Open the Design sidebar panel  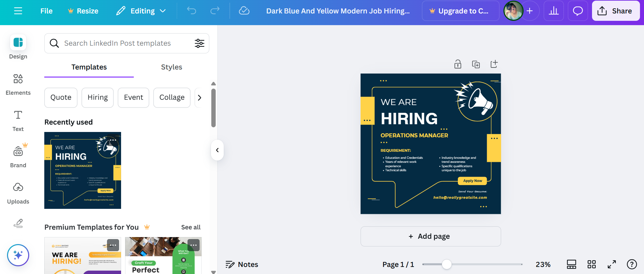[x=18, y=47]
